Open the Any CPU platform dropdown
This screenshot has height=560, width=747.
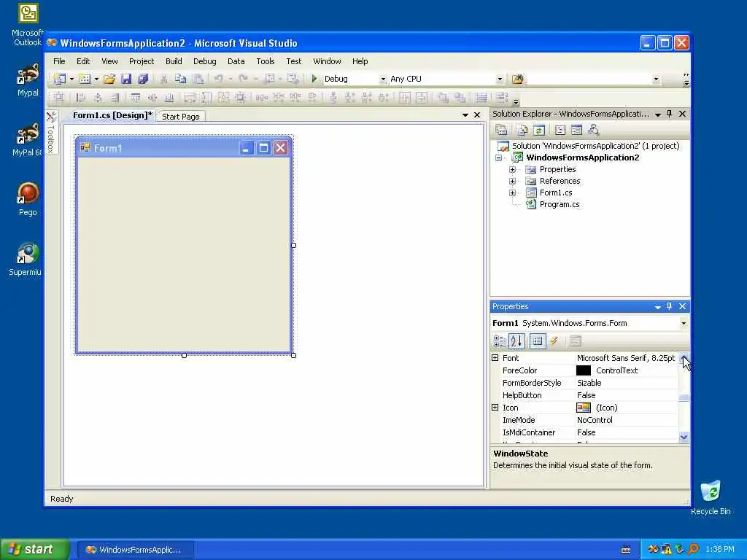click(499, 79)
